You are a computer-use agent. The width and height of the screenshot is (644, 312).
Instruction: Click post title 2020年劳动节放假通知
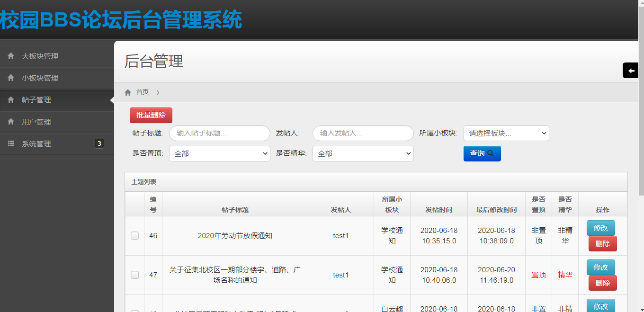point(235,236)
